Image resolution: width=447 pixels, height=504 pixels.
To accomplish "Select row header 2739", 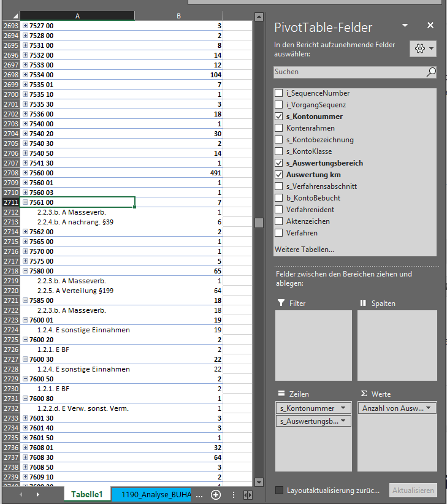I will tap(11, 477).
